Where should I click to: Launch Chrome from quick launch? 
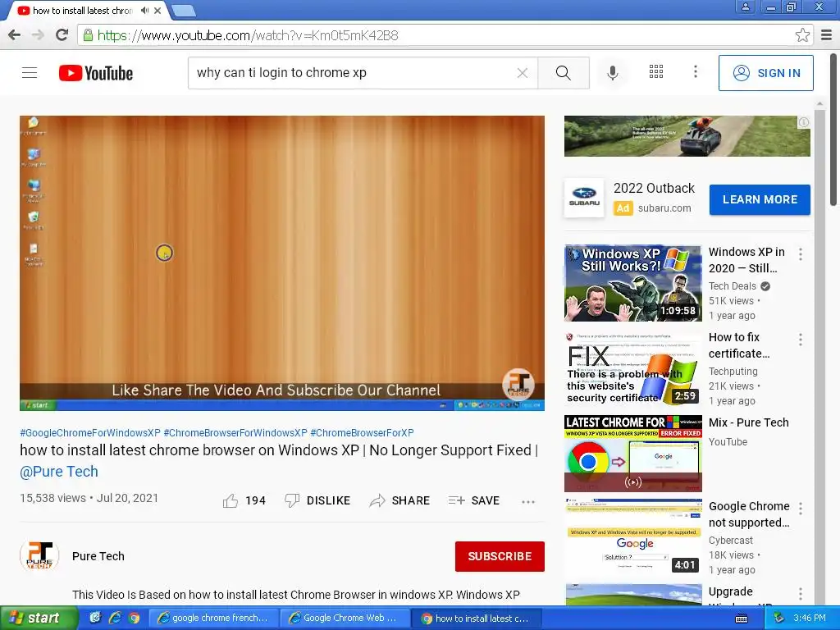pyautogui.click(x=134, y=618)
